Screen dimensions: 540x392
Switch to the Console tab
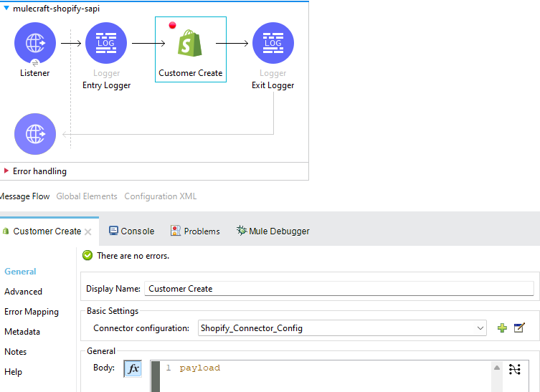131,231
